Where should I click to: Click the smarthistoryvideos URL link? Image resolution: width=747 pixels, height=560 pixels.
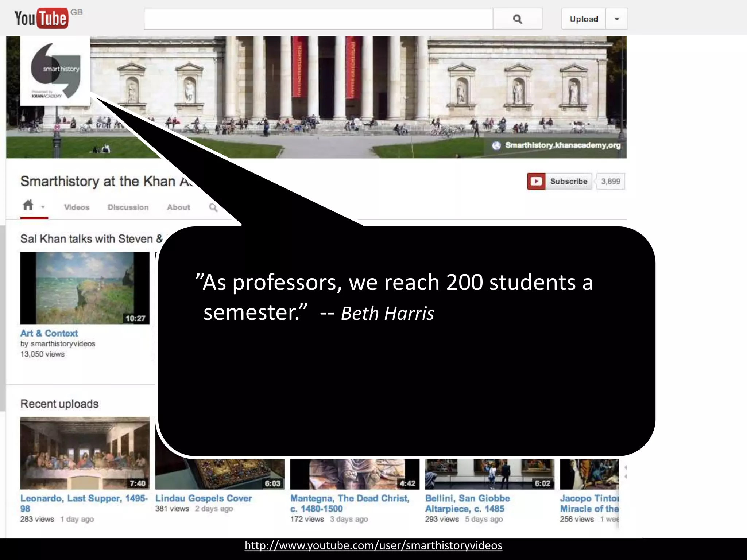click(373, 545)
